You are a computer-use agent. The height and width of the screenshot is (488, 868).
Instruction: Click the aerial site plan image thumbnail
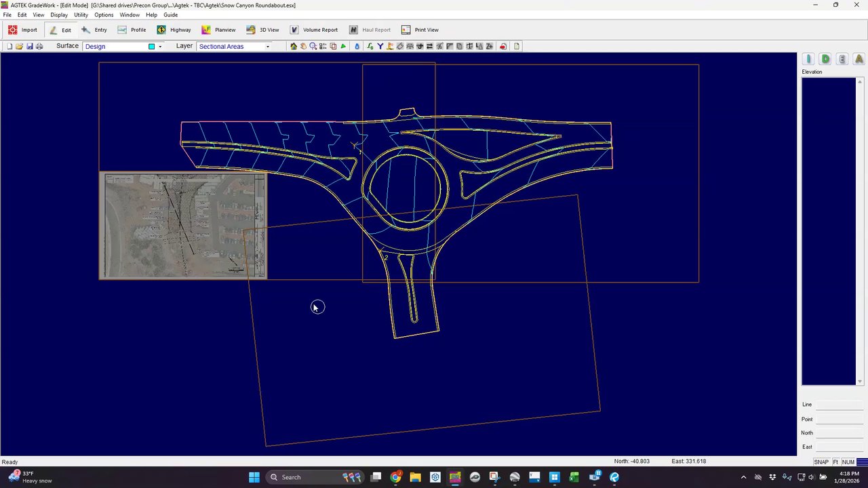(182, 226)
